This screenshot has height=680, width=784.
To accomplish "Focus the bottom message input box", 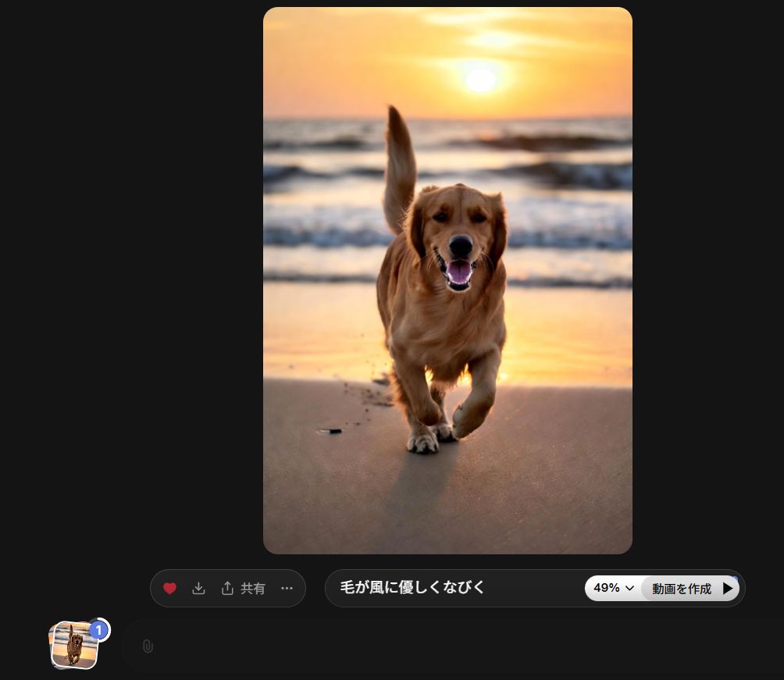I will [453, 646].
